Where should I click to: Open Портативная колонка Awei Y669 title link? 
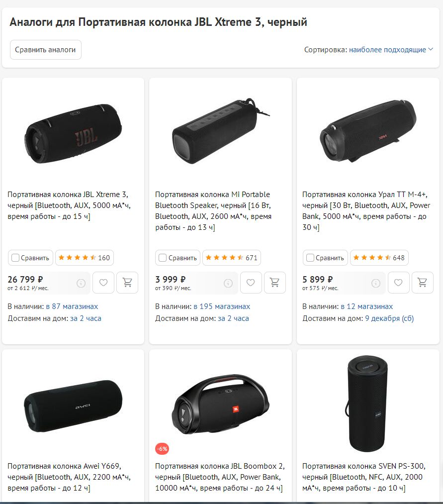pyautogui.click(x=65, y=466)
